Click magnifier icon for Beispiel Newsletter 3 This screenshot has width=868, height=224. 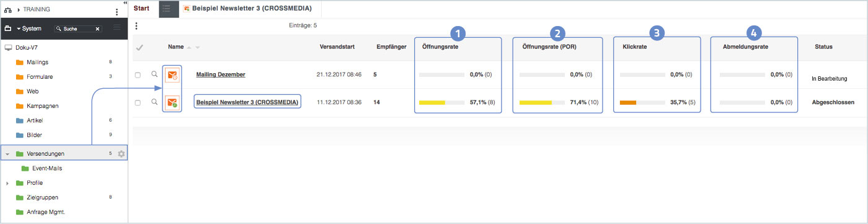coord(154,102)
